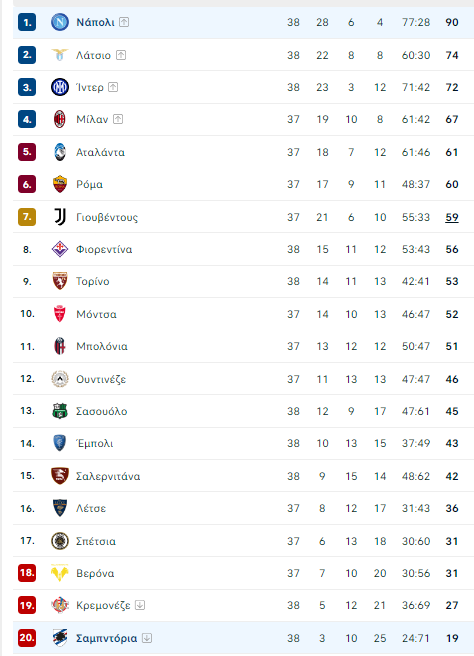Screen dimensions: 474x656
Task: Click the red position 18 badge
Action: (27, 573)
